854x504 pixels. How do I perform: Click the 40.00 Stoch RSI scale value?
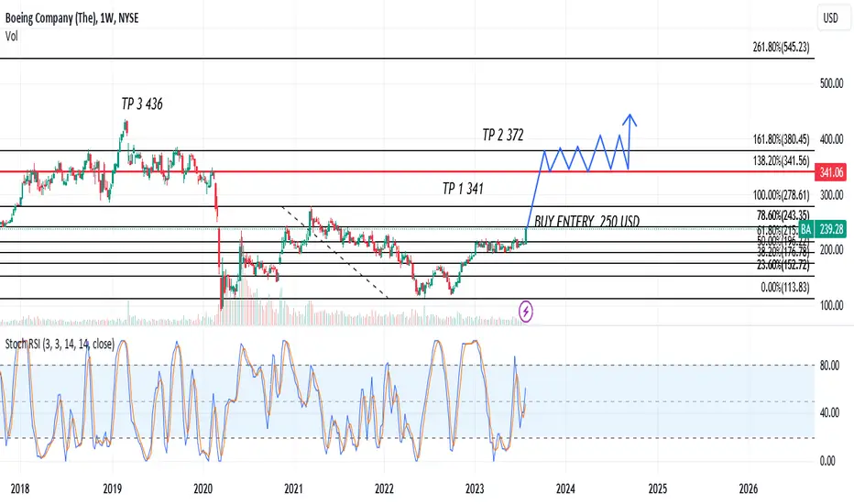click(x=829, y=413)
